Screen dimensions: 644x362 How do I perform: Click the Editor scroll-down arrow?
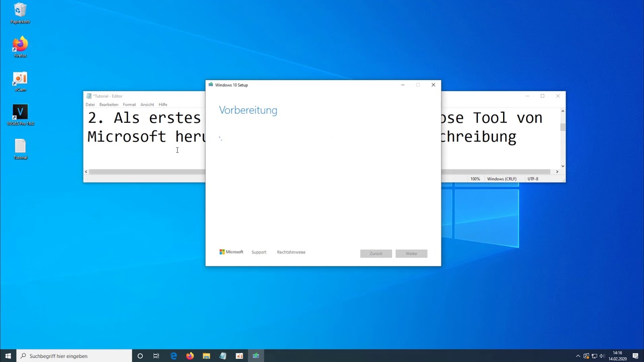click(562, 166)
